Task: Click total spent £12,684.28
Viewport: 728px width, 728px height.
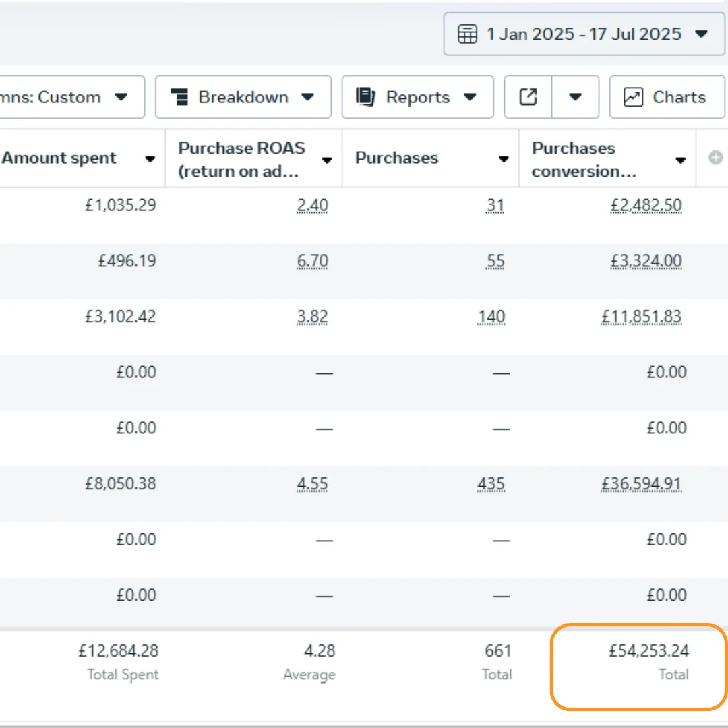Action: (119, 651)
